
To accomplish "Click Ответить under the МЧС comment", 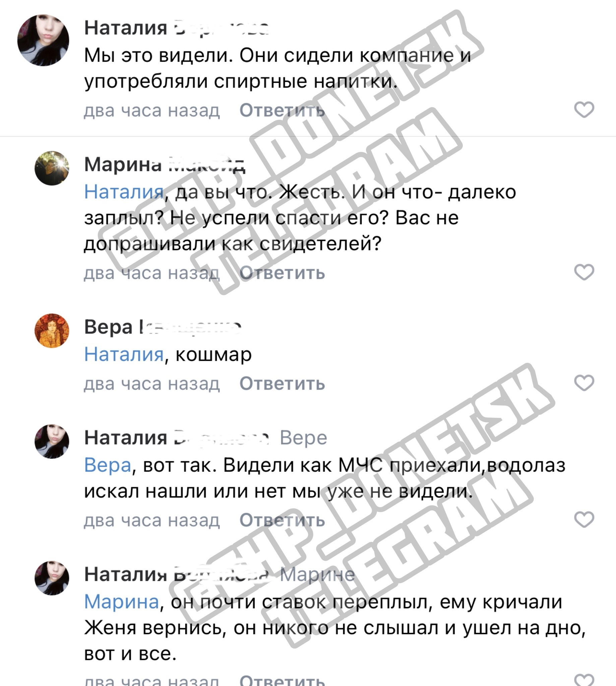I will [282, 520].
